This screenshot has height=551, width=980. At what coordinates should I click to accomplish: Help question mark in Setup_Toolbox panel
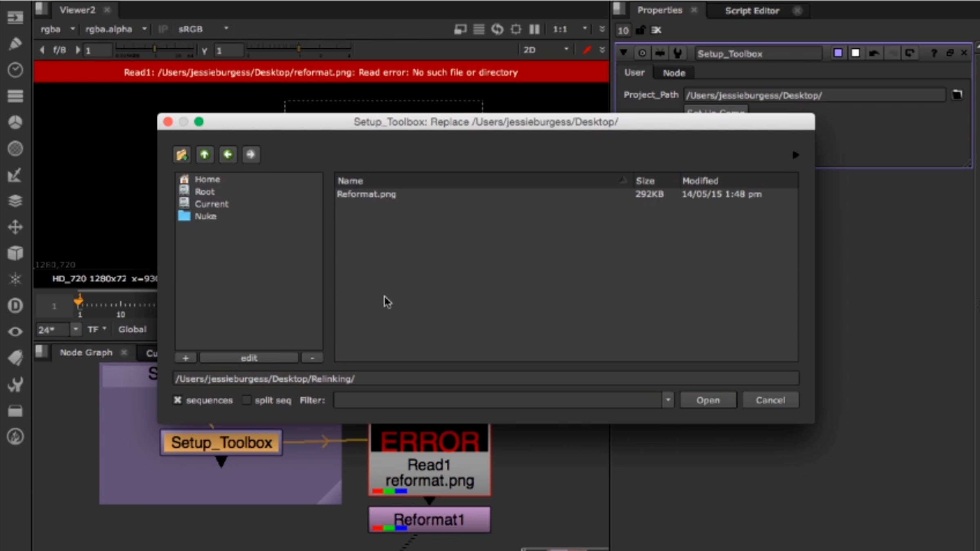tap(933, 53)
